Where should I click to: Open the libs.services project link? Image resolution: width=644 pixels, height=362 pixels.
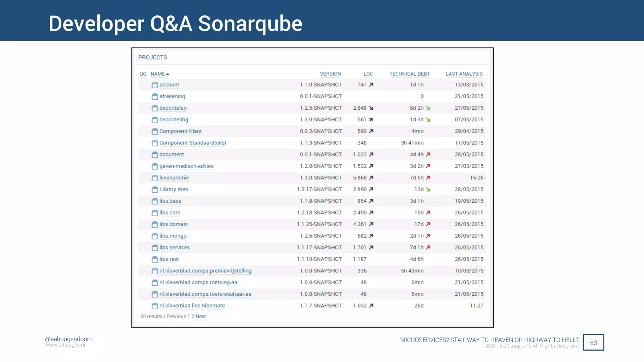174,248
